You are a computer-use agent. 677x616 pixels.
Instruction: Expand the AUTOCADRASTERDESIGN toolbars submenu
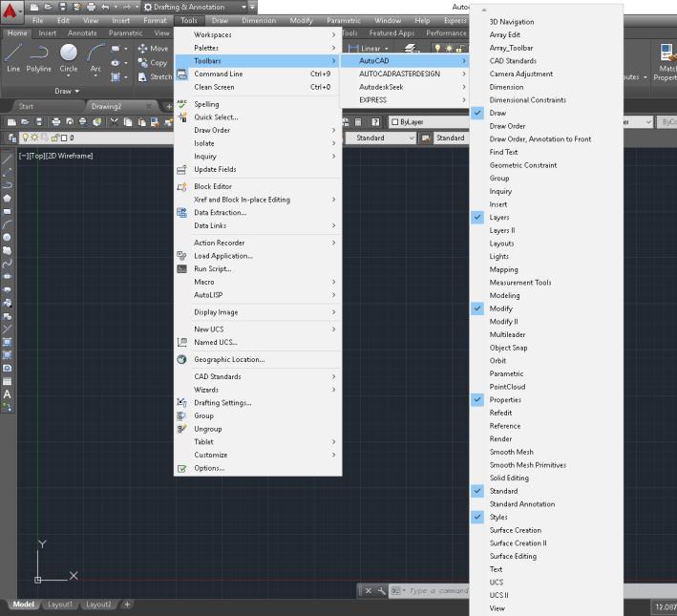point(405,74)
